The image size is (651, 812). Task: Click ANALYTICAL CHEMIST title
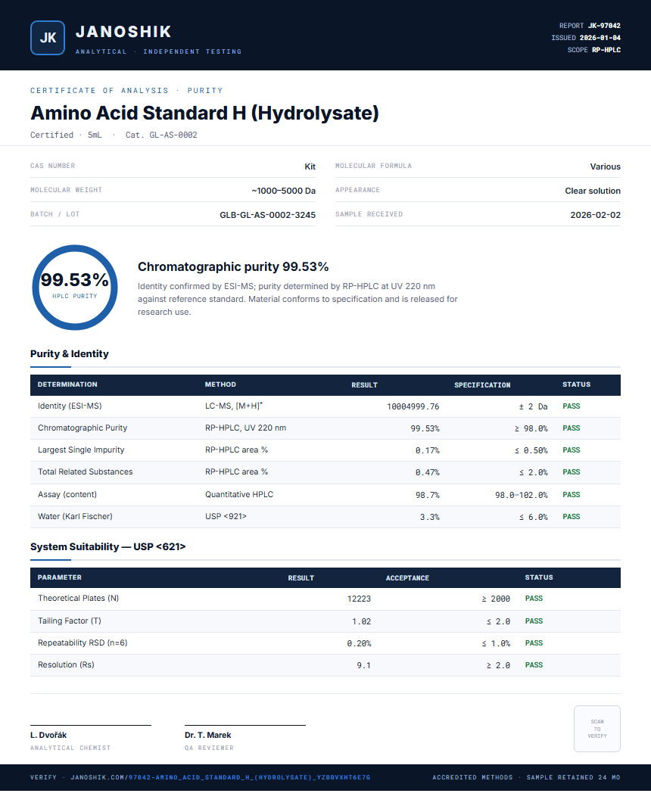click(70, 748)
